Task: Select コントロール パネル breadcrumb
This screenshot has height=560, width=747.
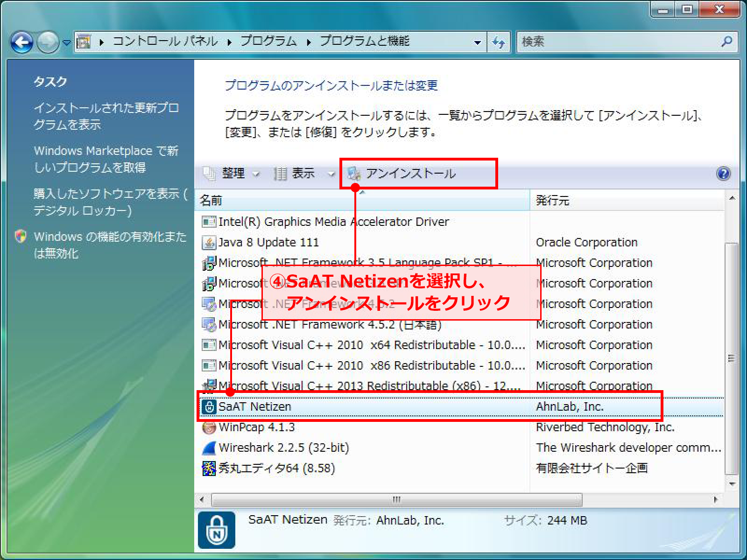Action: tap(165, 42)
